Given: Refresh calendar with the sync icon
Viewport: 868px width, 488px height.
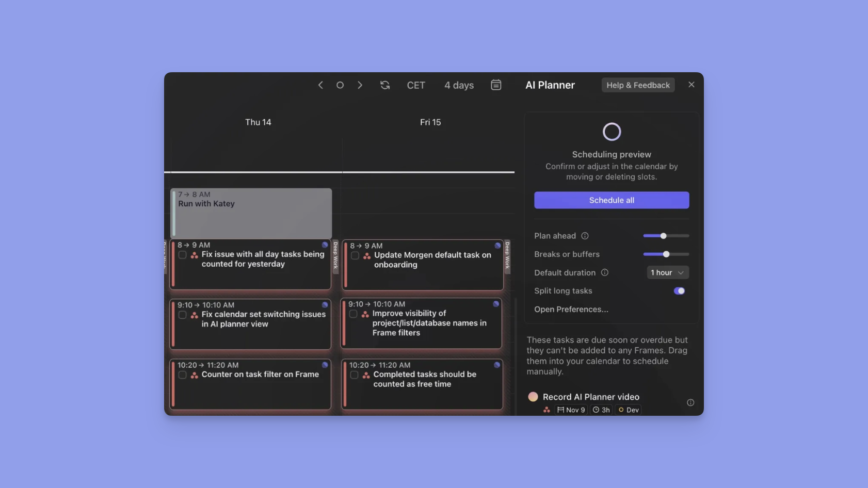Looking at the screenshot, I should pyautogui.click(x=385, y=85).
